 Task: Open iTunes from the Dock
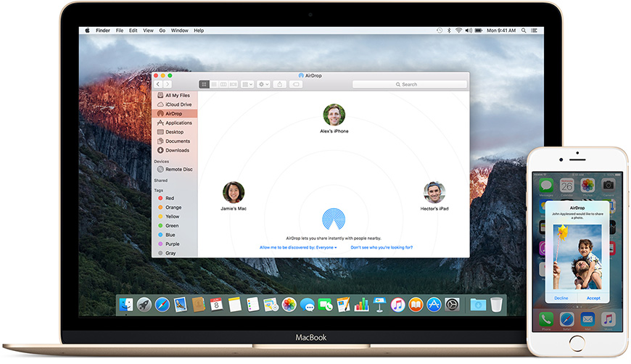point(397,305)
